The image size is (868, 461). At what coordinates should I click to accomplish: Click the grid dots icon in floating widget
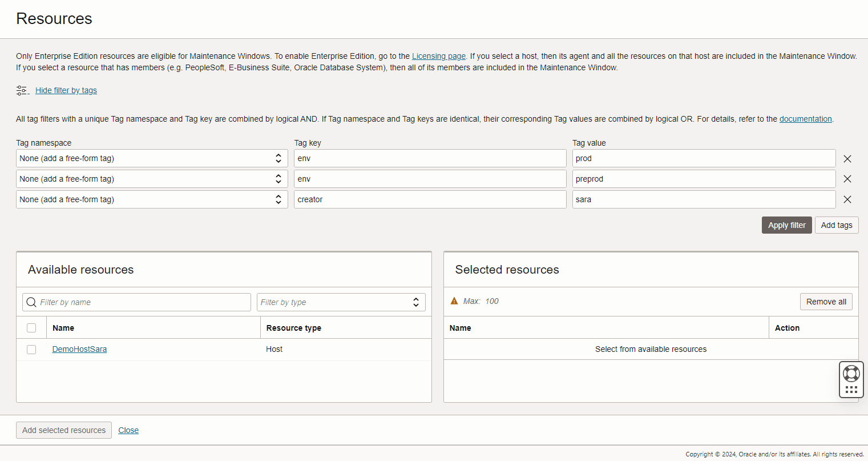pyautogui.click(x=851, y=389)
